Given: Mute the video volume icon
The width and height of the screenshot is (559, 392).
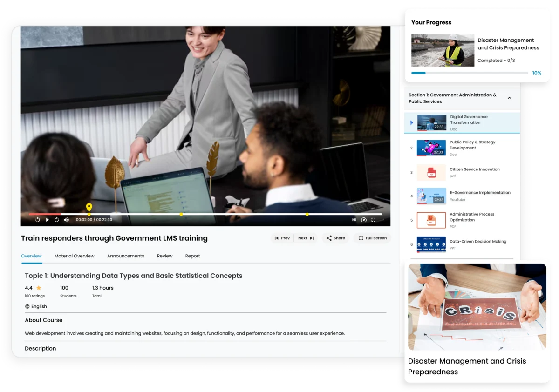Looking at the screenshot, I should click(66, 219).
